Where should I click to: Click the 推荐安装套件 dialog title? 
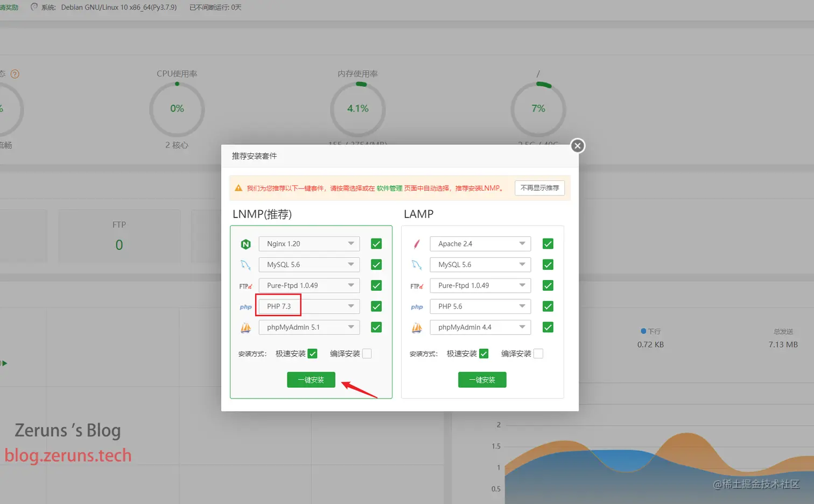click(255, 156)
